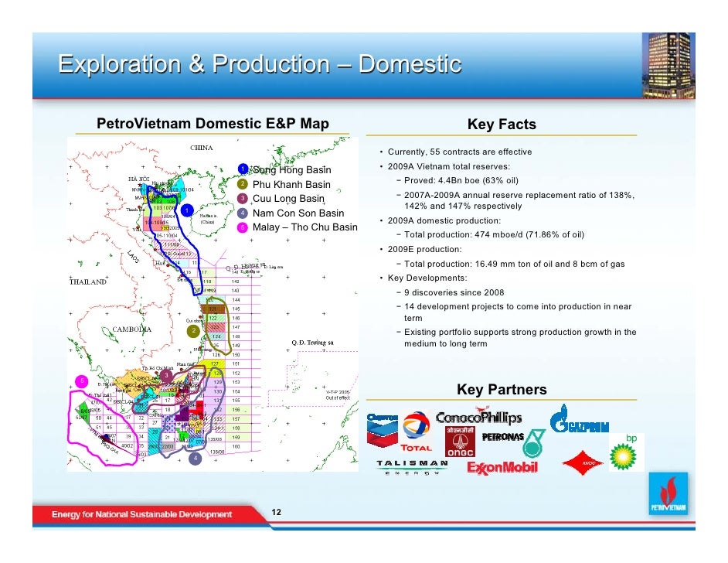Click the LAOS label on the map
The image size is (728, 563).
point(133,257)
